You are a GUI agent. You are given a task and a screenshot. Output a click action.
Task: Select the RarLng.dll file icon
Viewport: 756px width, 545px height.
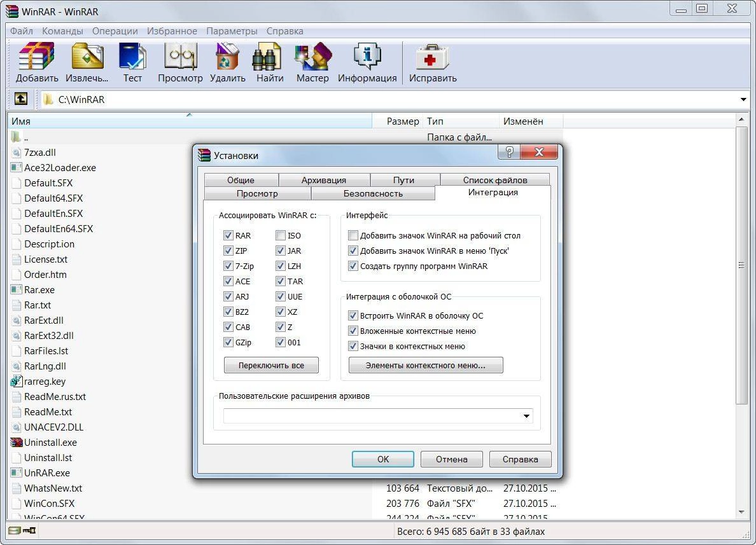(17, 366)
